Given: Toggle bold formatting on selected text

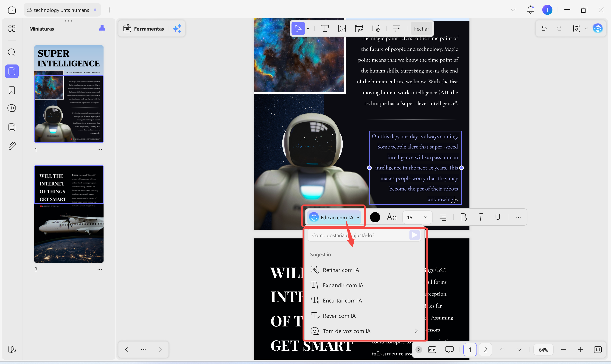Looking at the screenshot, I should tap(464, 217).
